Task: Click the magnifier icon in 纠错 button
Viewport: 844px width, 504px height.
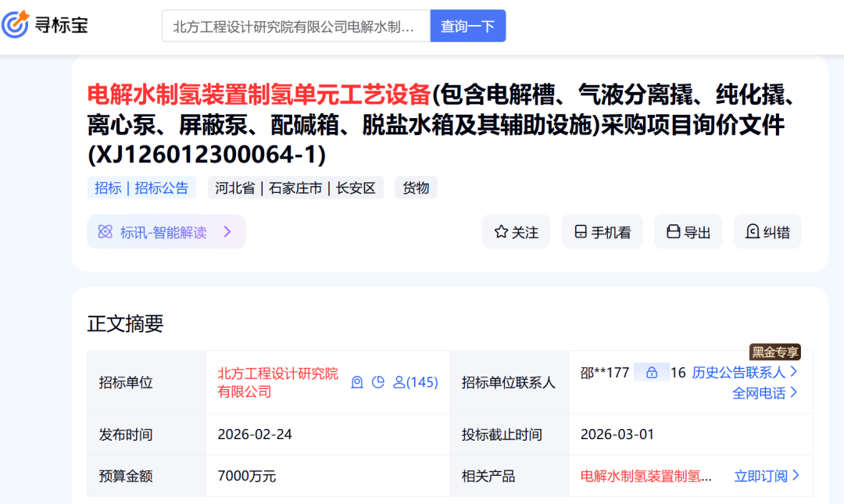Action: coord(751,231)
